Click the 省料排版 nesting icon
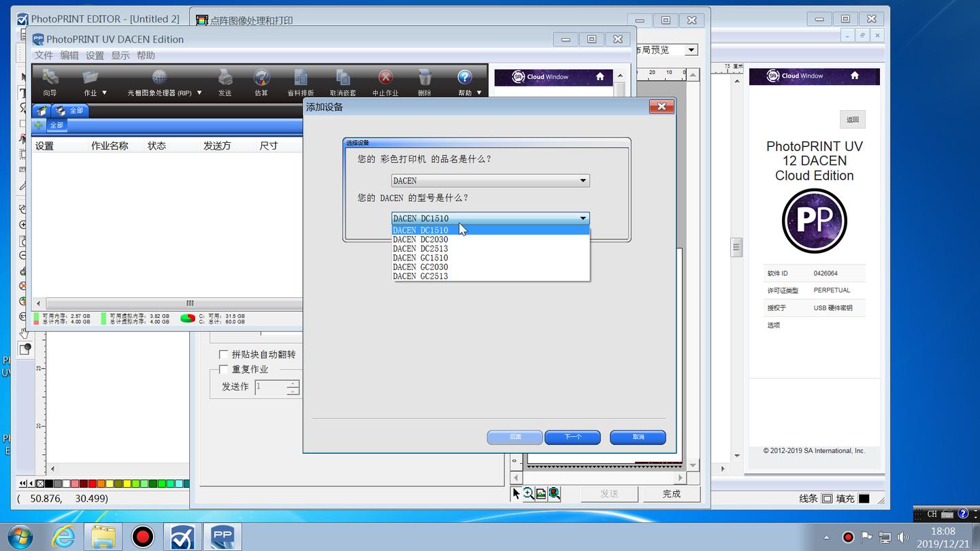This screenshot has width=980, height=551. click(x=300, y=77)
